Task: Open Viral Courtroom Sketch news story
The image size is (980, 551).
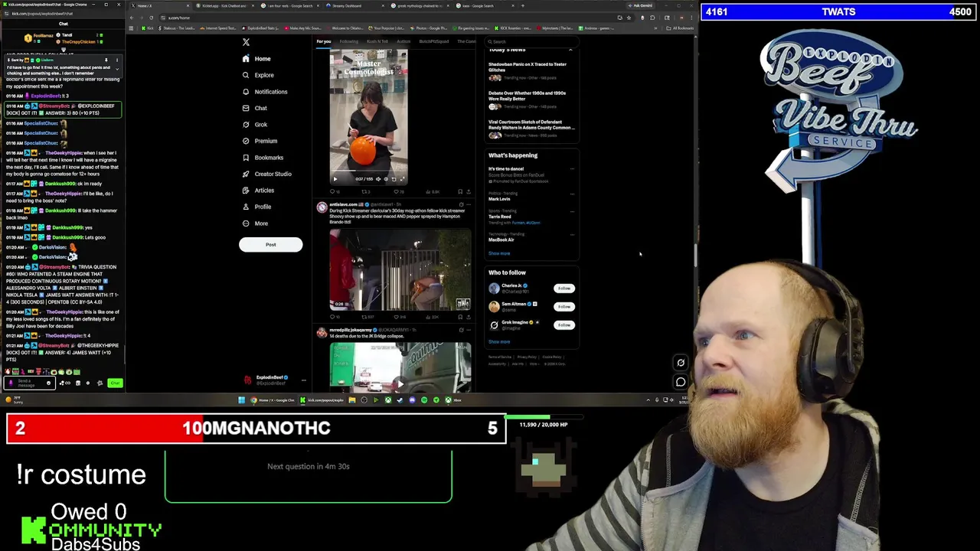Action: tap(531, 129)
